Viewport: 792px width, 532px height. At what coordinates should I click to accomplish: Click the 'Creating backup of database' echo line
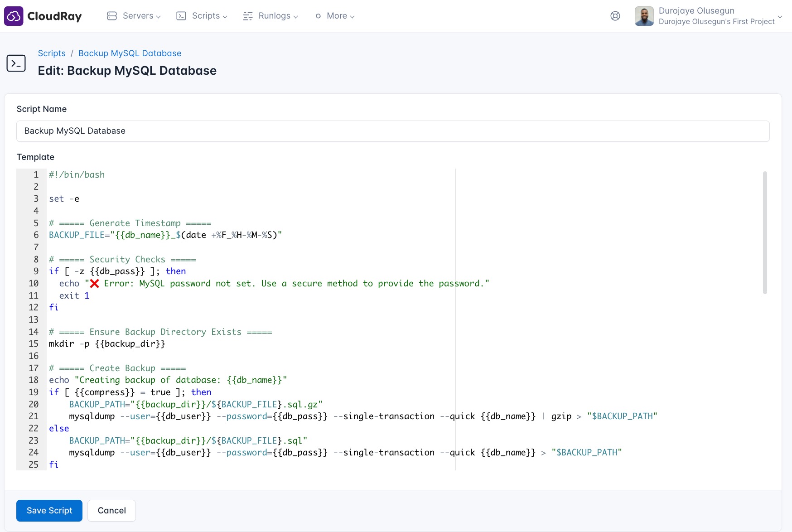[168, 380]
